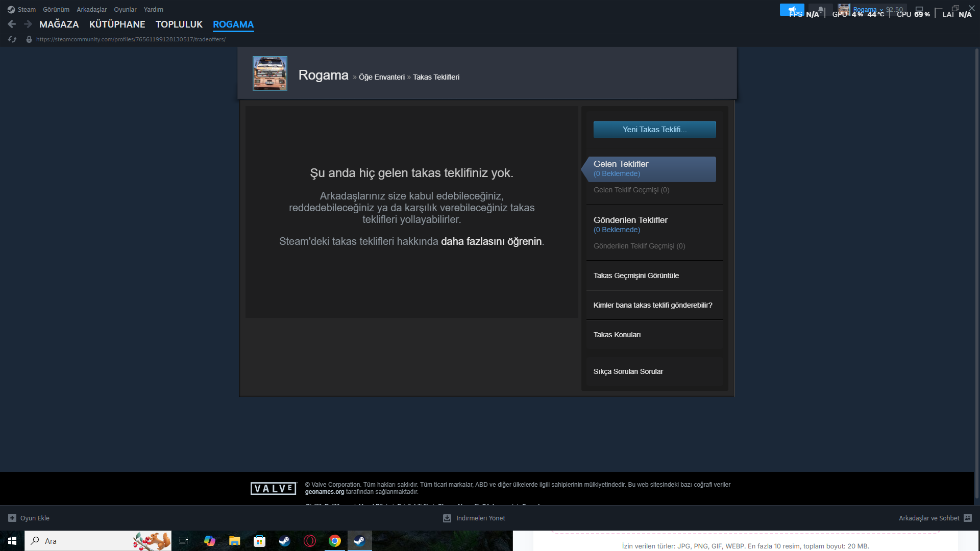Viewport: 980px width, 551px height.
Task: Open Gelen Teklif Geçmişi link
Action: click(x=631, y=190)
